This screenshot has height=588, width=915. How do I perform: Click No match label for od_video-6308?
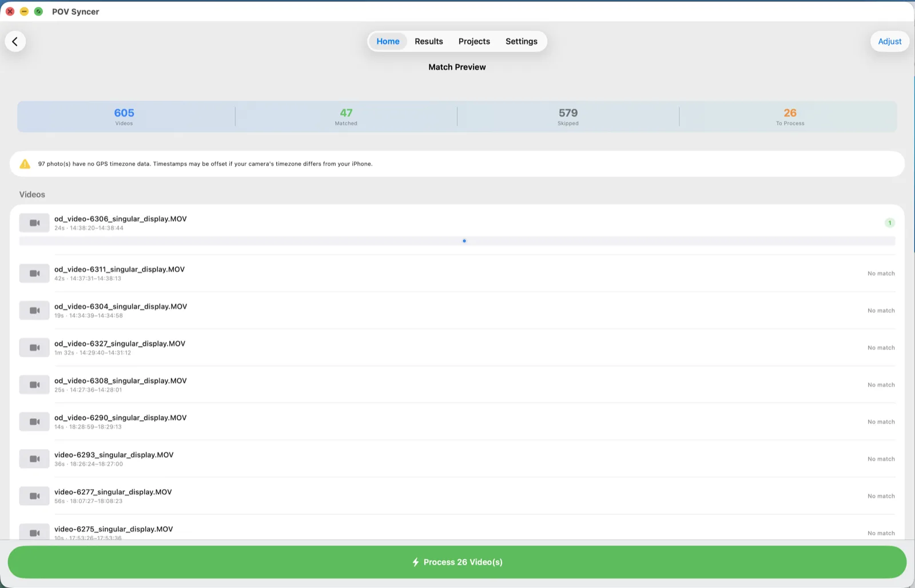click(881, 385)
